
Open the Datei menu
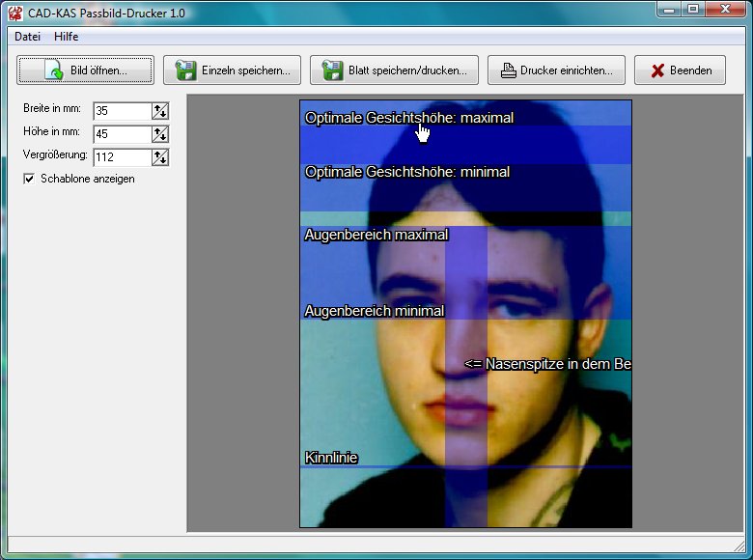(28, 37)
